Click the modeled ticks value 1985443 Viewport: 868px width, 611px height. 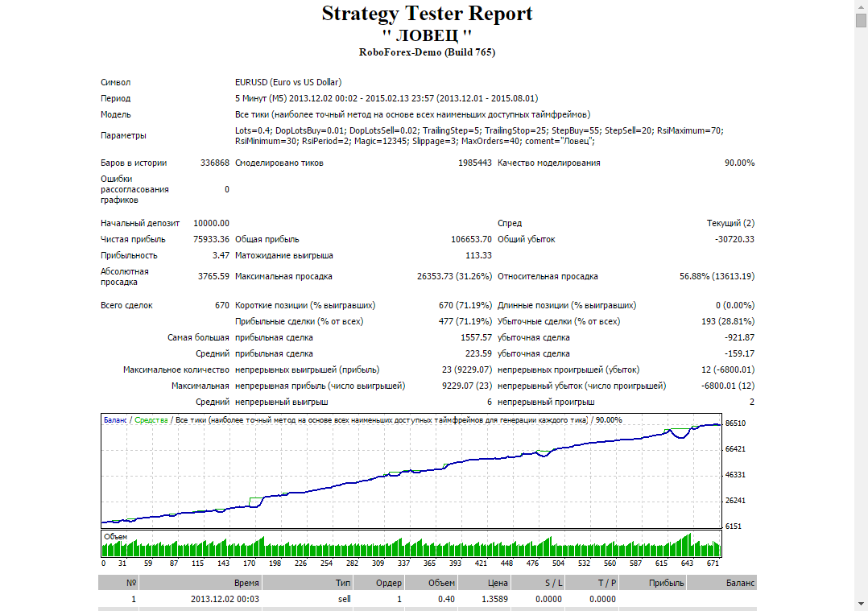coord(474,163)
